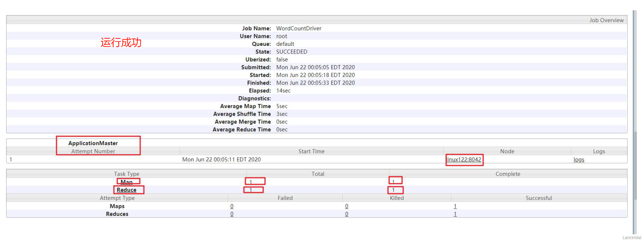644x242 pixels.
Task: Open the Reduce task type link
Action: (x=126, y=190)
